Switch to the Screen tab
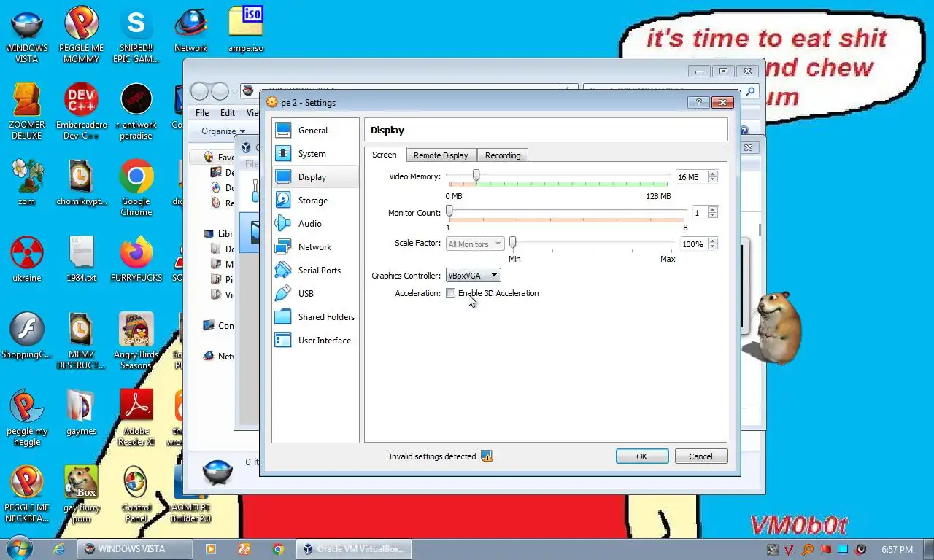The height and width of the screenshot is (560, 934). tap(385, 155)
